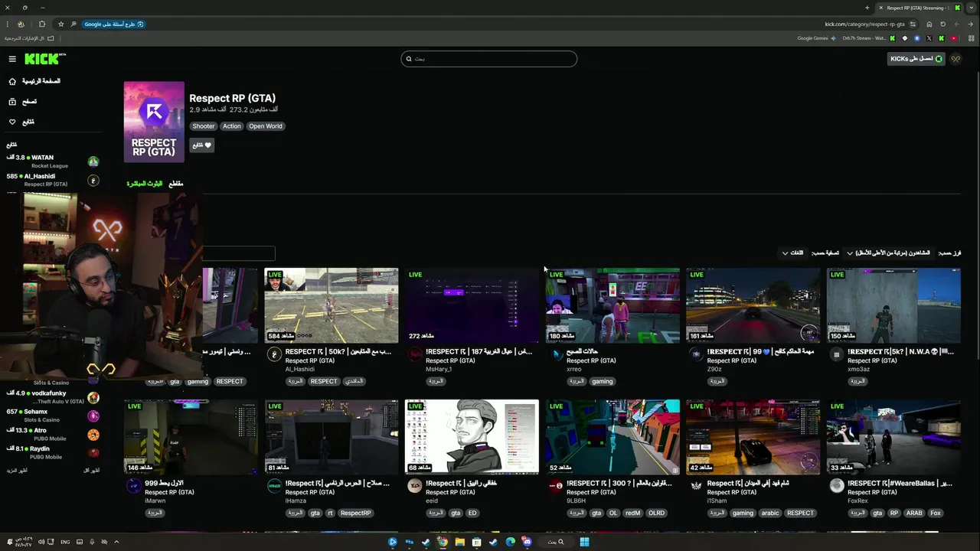This screenshot has height=551, width=980.
Task: Follow the Respect RP (GTA) category
Action: tap(202, 145)
